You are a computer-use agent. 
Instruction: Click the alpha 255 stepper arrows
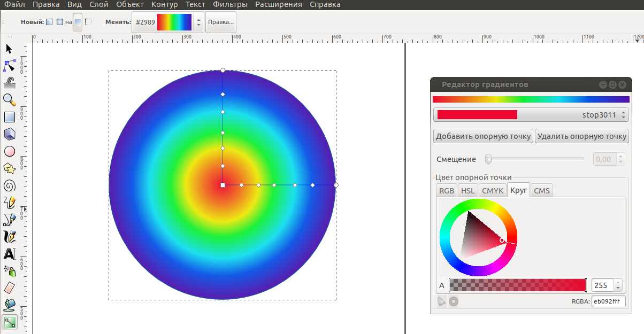[618, 285]
